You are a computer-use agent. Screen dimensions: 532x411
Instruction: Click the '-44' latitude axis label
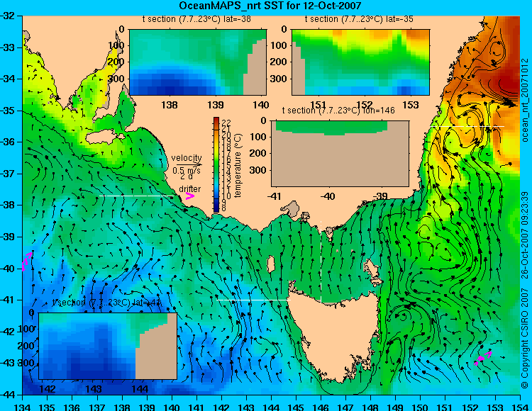tap(8, 395)
